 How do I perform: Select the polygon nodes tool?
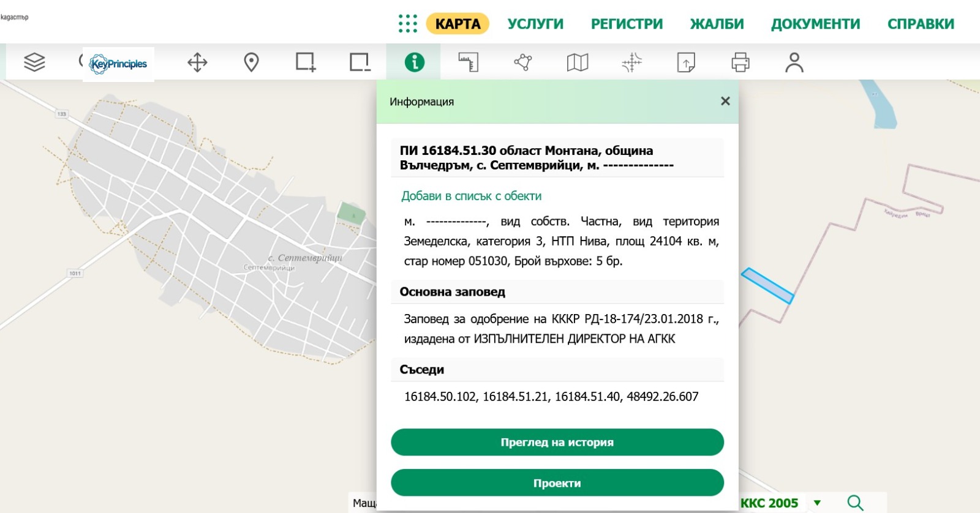pyautogui.click(x=523, y=62)
